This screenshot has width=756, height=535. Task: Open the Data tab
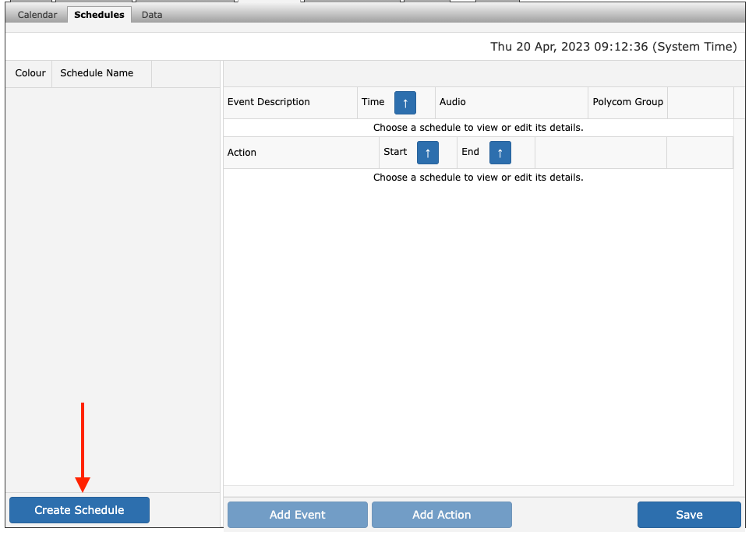[x=152, y=15]
